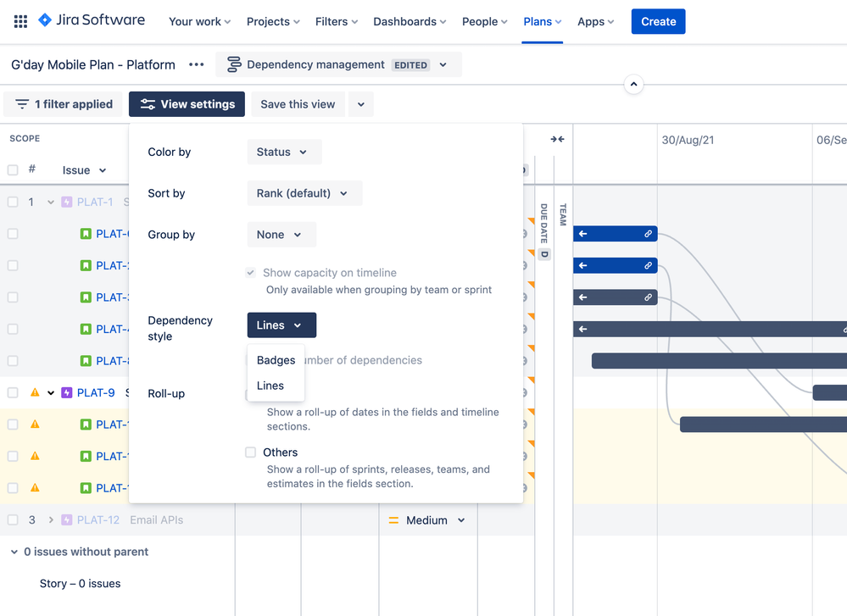Screen dimensions: 847x616
Task: Click the Dependency management view icon
Action: coord(233,64)
